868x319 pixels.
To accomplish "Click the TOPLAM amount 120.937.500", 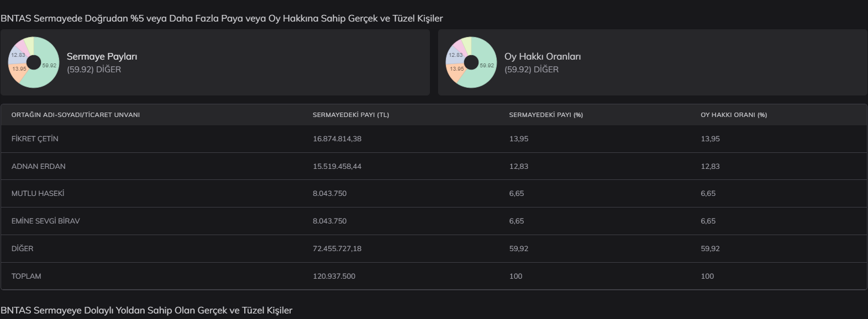I will pos(334,276).
